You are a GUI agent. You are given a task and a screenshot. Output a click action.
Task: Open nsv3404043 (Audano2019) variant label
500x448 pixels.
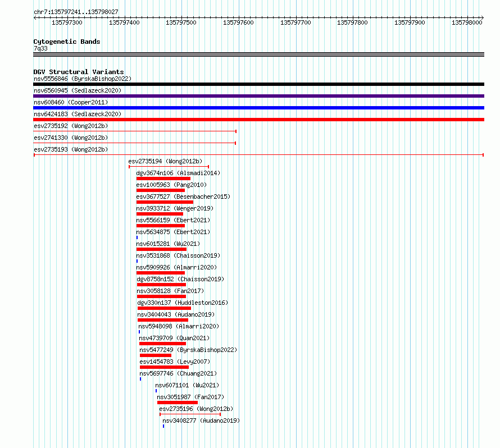(176, 314)
